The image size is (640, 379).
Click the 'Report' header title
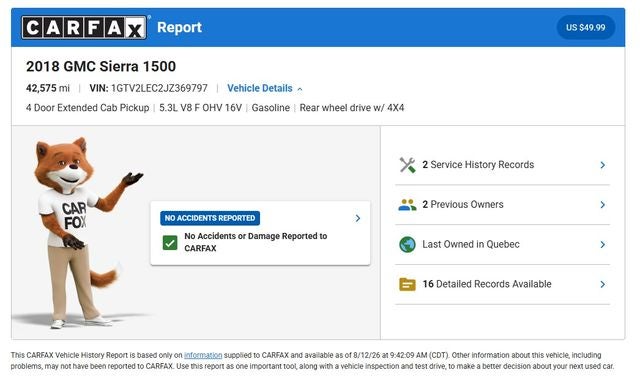click(x=179, y=27)
